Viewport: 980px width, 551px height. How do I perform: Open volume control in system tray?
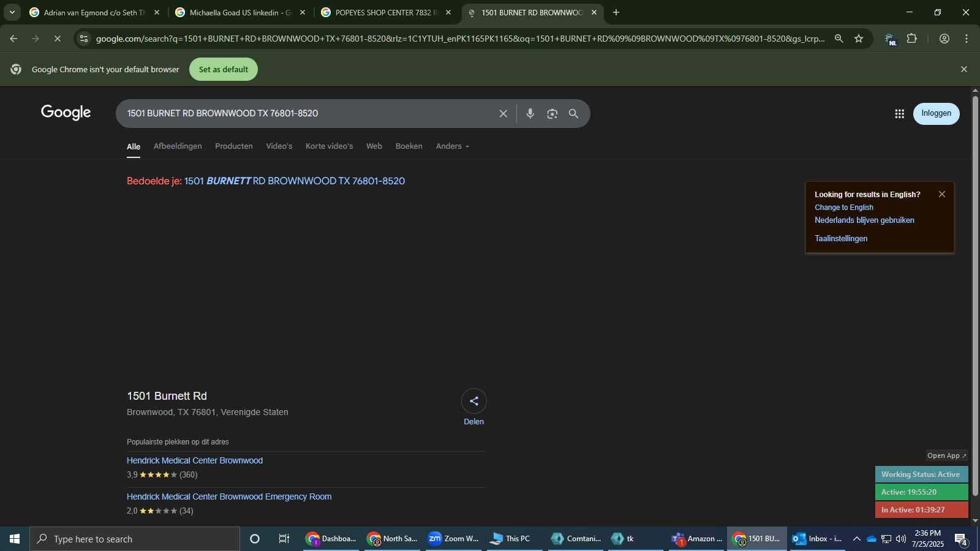tap(901, 539)
